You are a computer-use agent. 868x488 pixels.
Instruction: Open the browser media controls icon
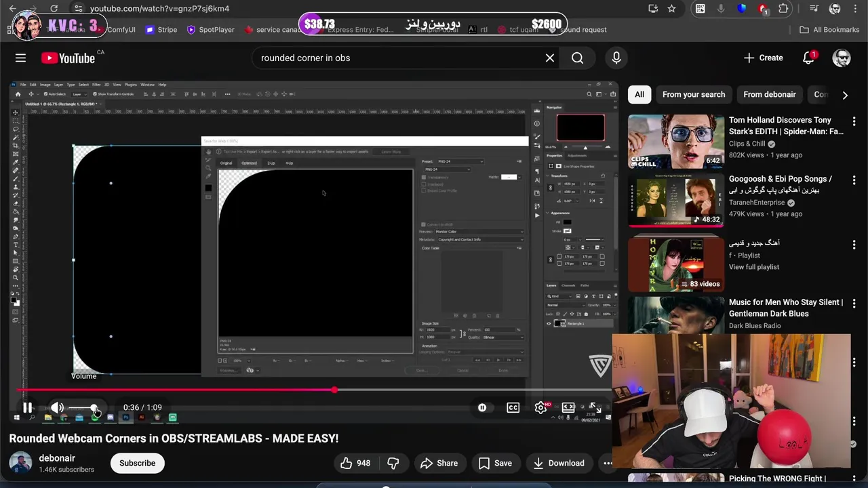click(x=814, y=9)
